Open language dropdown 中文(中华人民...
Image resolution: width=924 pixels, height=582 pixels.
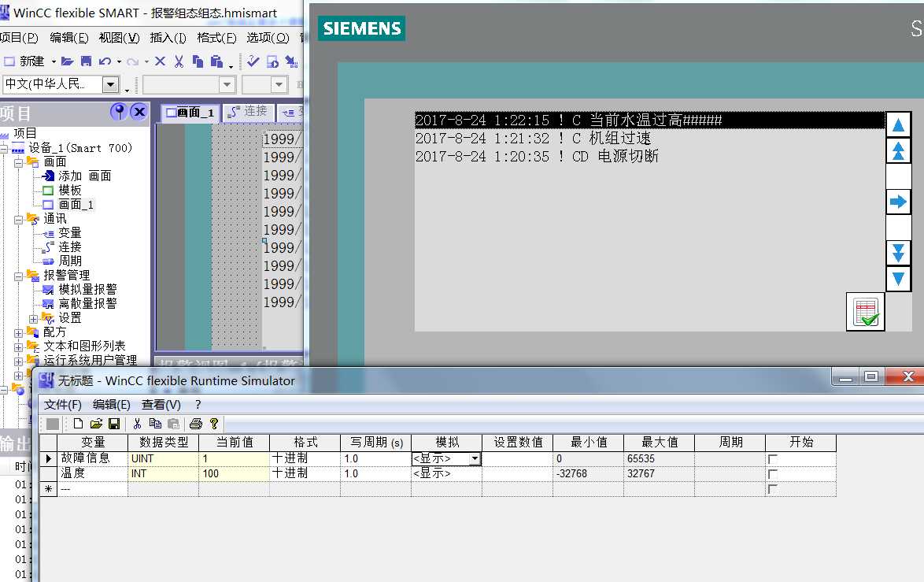click(x=111, y=84)
